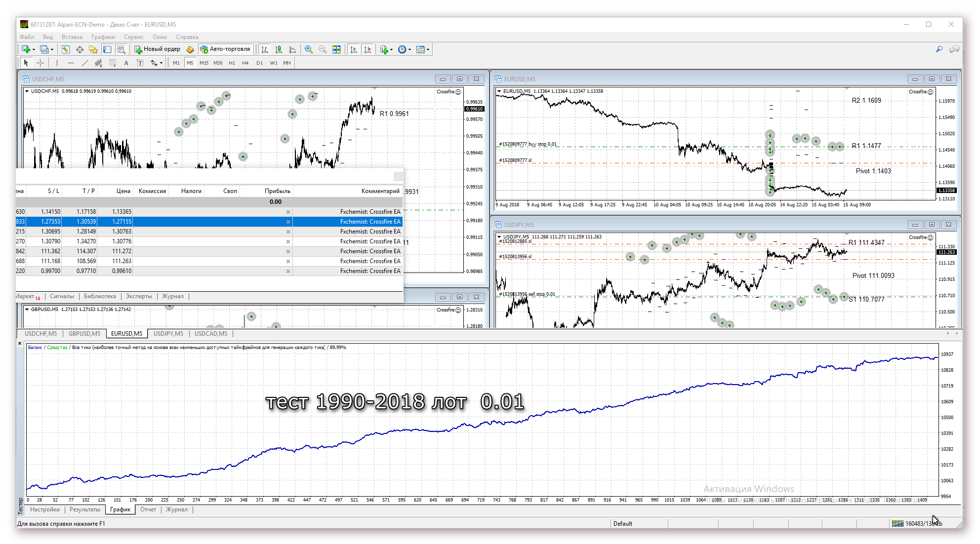980x544 pixels.
Task: Select the text tool A
Action: pyautogui.click(x=126, y=63)
